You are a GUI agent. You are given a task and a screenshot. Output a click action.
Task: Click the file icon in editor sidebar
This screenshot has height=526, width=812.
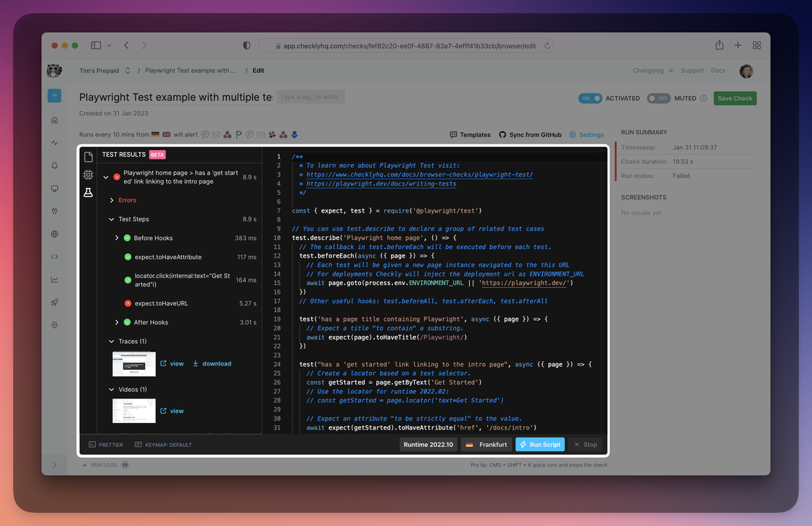click(88, 157)
